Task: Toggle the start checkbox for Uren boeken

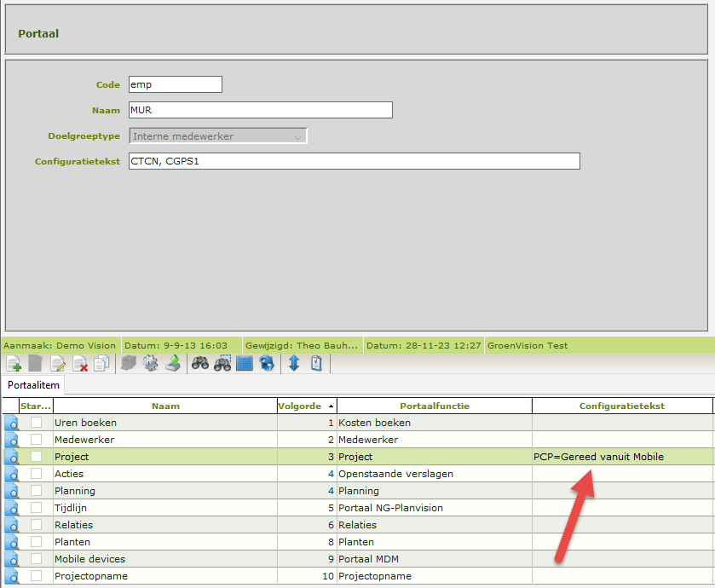Action: pyautogui.click(x=36, y=423)
